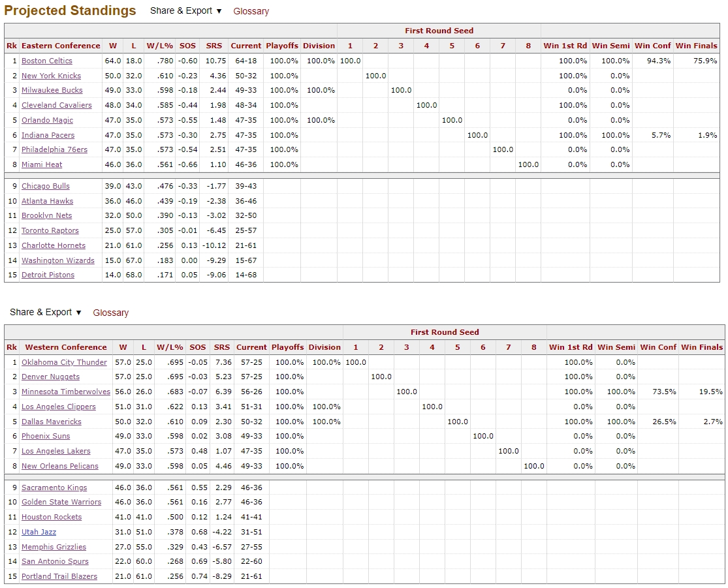Click the Golden State Warriors link
728x588 pixels.
[x=61, y=502]
